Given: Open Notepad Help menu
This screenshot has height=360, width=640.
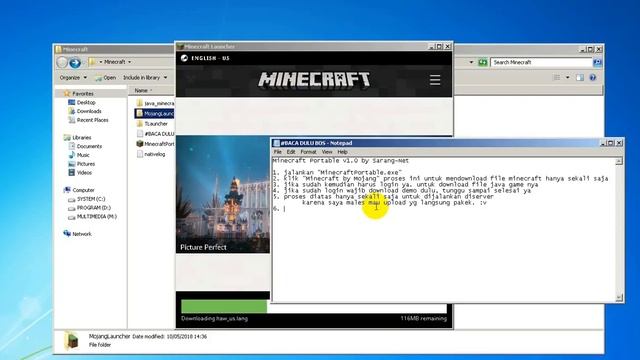Looking at the screenshot, I should [x=342, y=152].
